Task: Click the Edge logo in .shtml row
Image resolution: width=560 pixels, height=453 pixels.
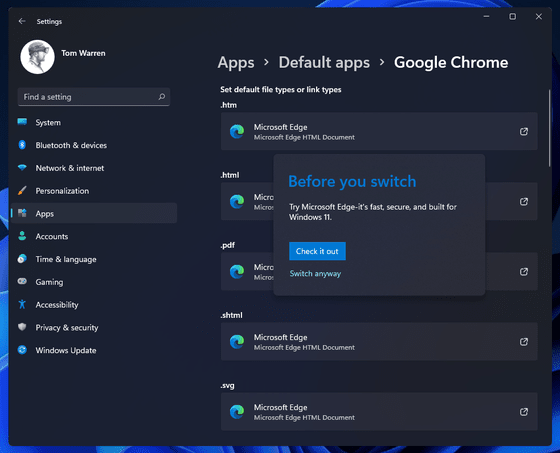Action: click(x=237, y=342)
